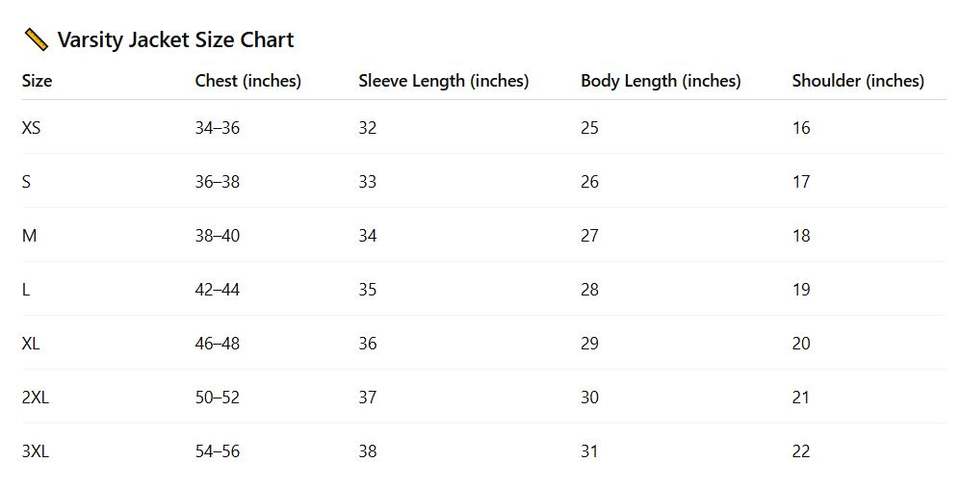Select shoulder value 22 for 3XL

click(x=801, y=452)
